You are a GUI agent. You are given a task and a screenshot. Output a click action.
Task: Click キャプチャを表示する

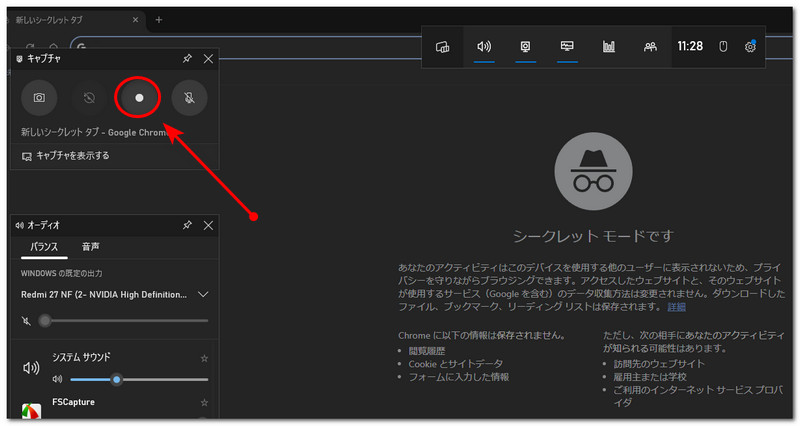point(66,156)
